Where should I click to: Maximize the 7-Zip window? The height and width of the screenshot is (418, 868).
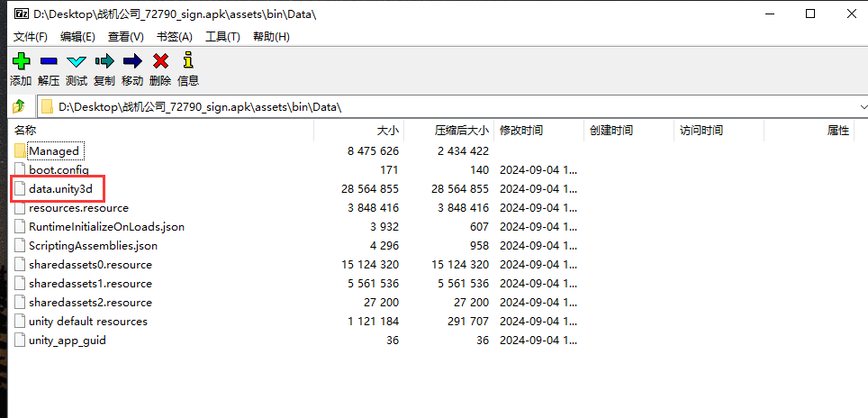click(x=810, y=14)
